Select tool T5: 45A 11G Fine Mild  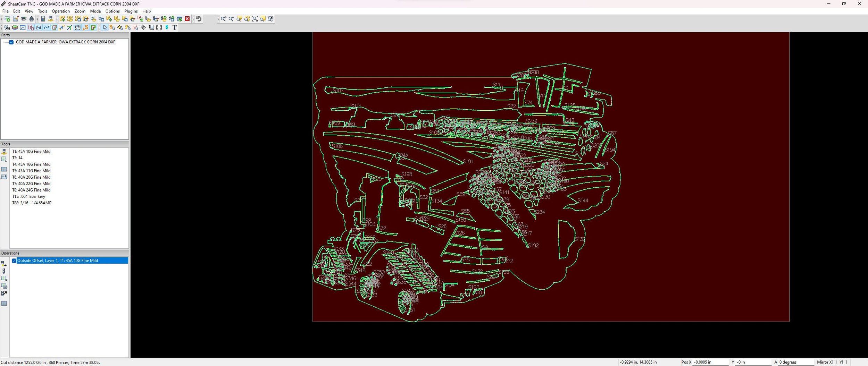(x=31, y=171)
